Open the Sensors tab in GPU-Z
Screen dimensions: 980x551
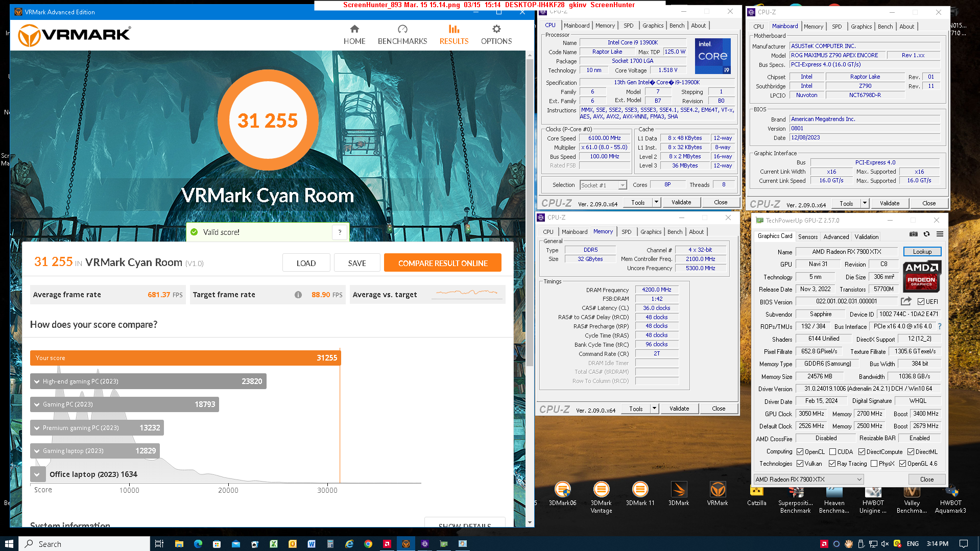807,236
